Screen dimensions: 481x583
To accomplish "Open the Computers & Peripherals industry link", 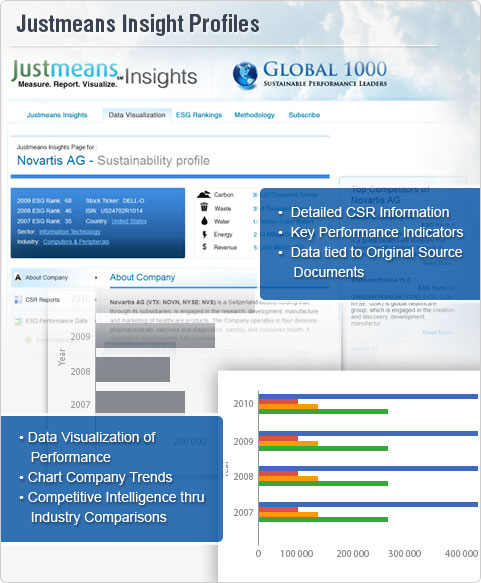I will (x=76, y=242).
